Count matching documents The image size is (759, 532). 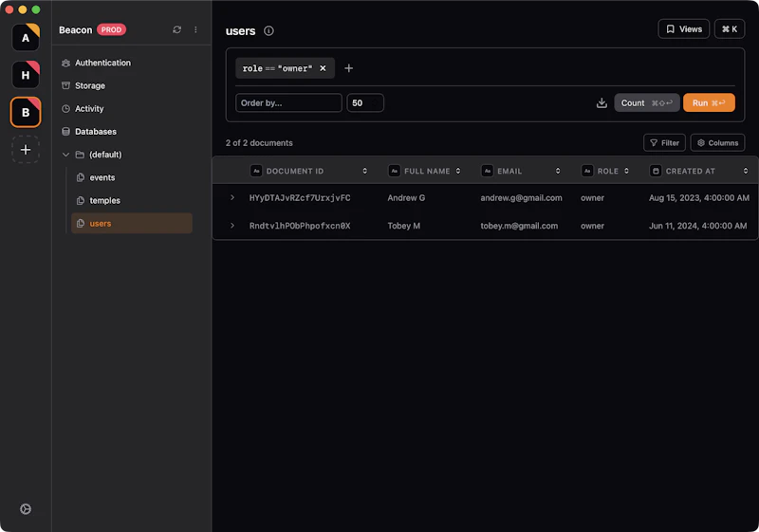647,103
